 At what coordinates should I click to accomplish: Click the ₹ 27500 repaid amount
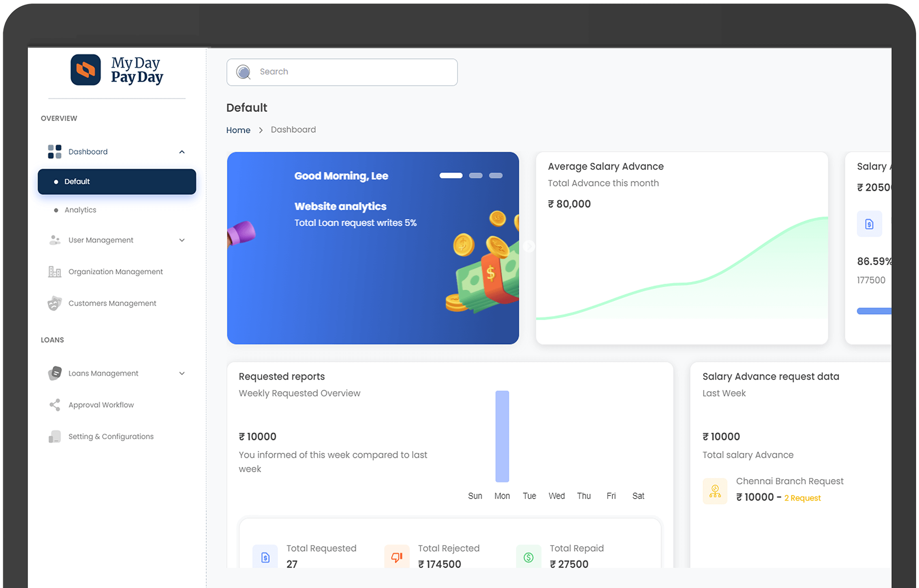(x=569, y=564)
